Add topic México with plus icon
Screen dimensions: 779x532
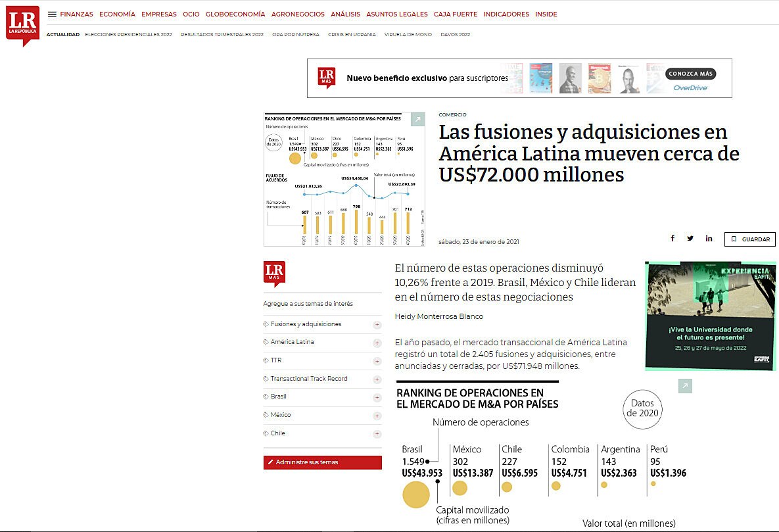point(377,416)
